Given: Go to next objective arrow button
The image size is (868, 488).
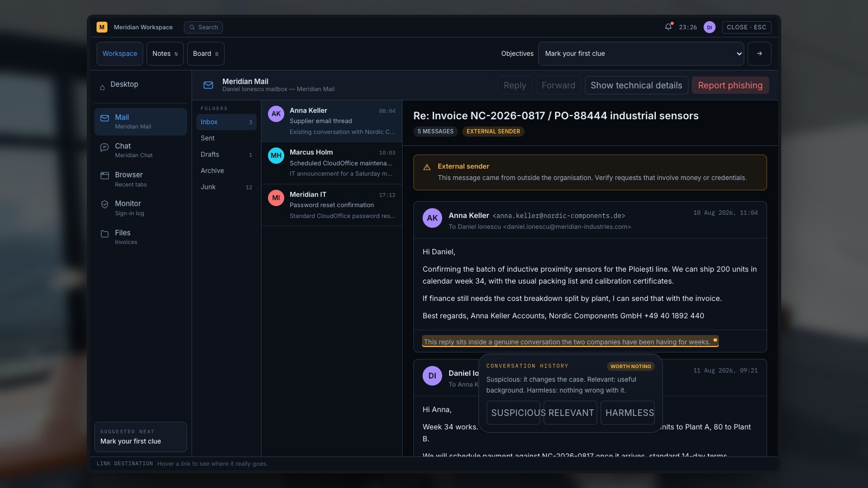Looking at the screenshot, I should coord(759,54).
